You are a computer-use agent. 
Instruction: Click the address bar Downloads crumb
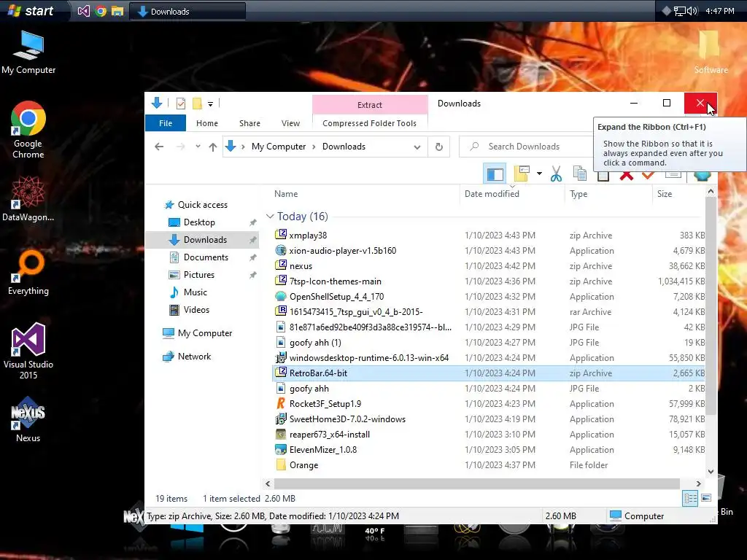344,147
